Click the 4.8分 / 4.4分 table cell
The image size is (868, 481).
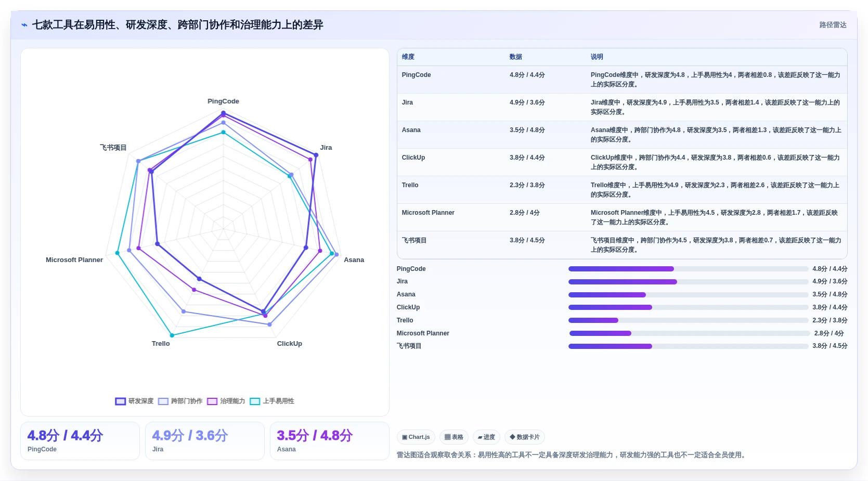[527, 75]
